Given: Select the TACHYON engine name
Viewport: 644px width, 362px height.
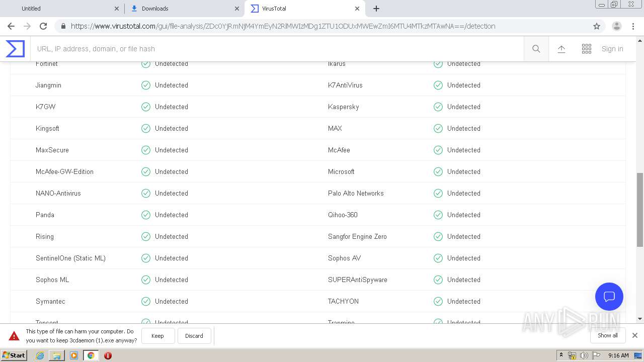Looking at the screenshot, I should (x=343, y=301).
